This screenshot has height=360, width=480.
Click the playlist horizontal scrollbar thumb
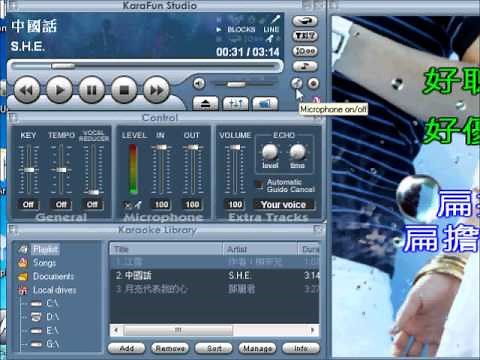178,330
